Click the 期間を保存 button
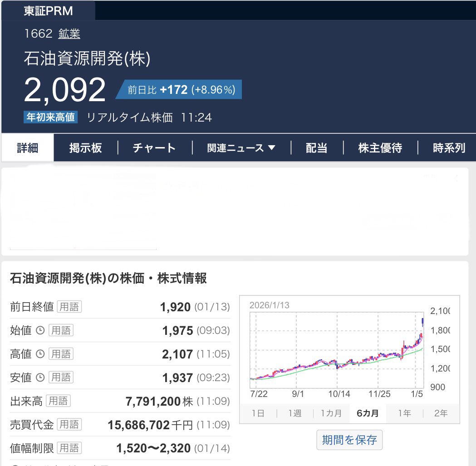 349,440
